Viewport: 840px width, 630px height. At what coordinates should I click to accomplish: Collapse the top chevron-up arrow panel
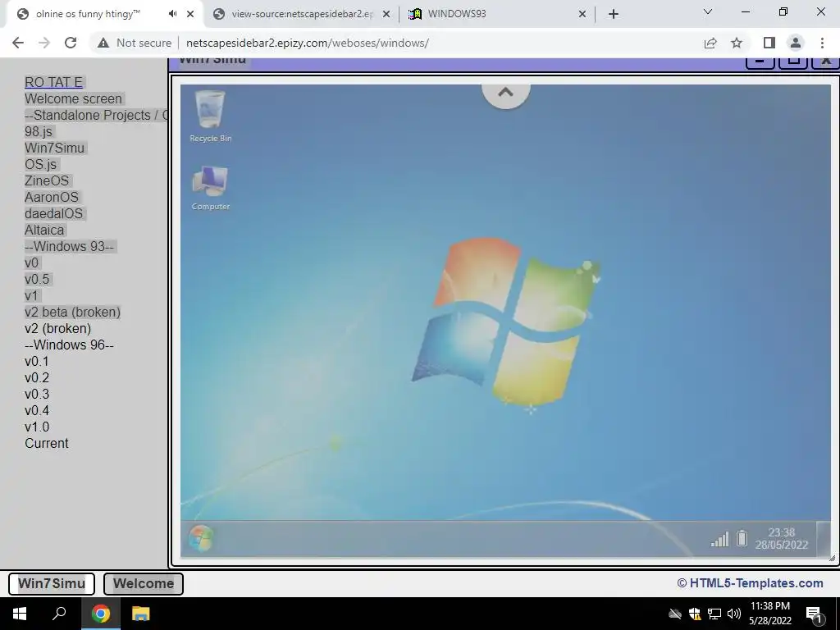[x=505, y=93]
